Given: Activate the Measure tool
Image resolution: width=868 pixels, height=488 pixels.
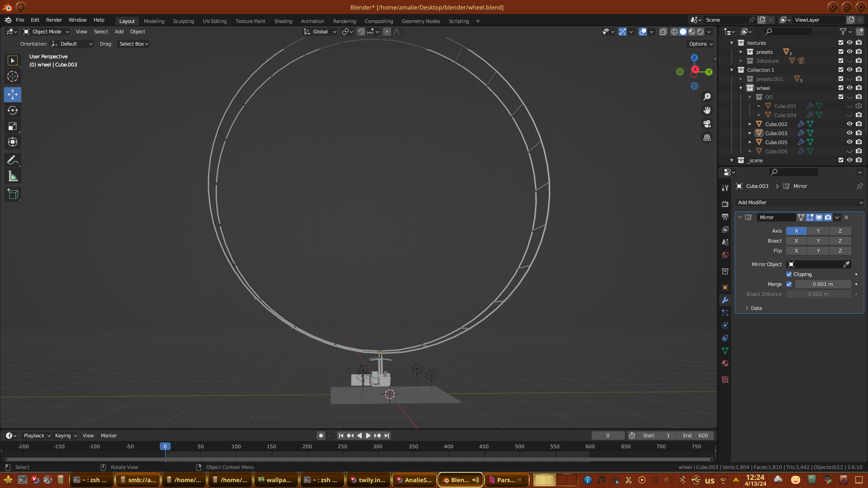Looking at the screenshot, I should [x=13, y=177].
